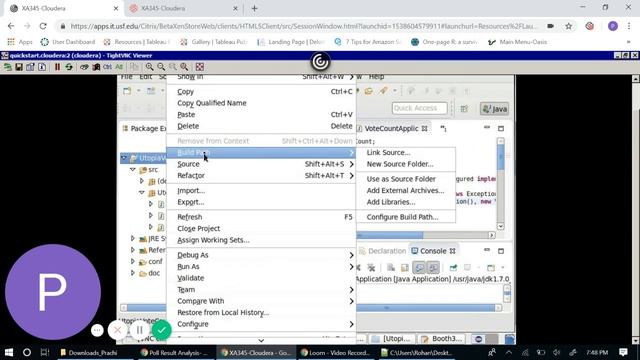Expand the Compare With submenu arrow
Screen dimensions: 640x360
351,301
